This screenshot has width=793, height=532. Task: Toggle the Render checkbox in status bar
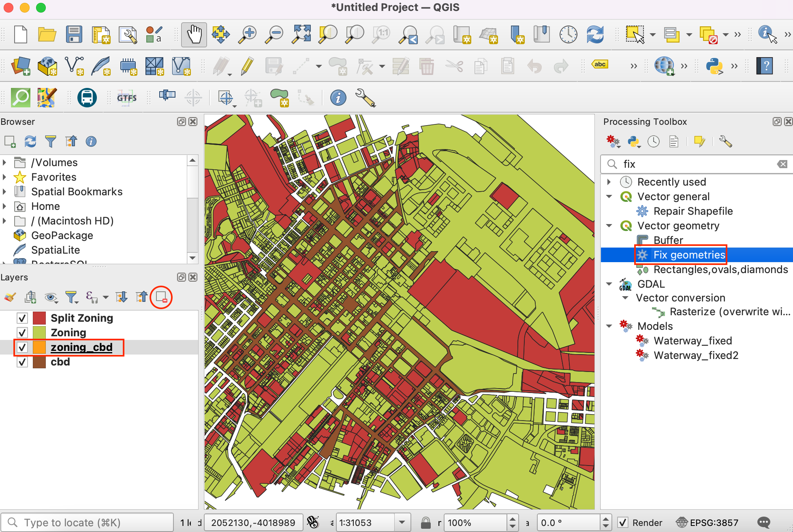623,523
